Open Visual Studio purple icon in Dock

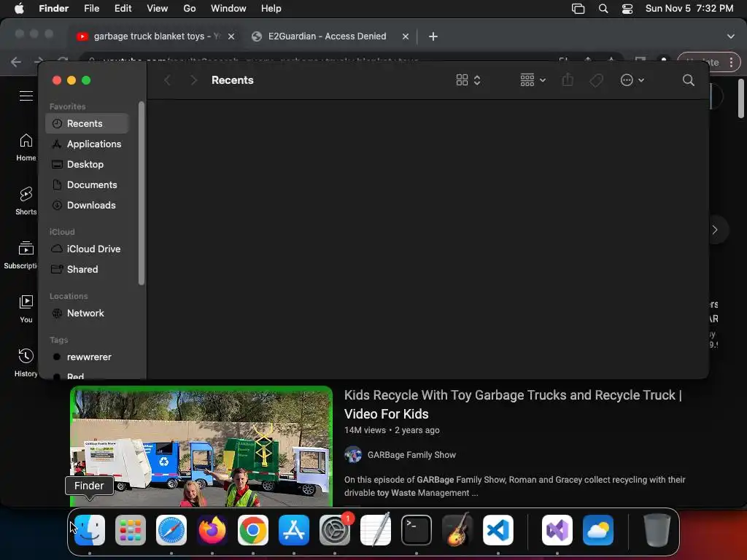coord(557,530)
